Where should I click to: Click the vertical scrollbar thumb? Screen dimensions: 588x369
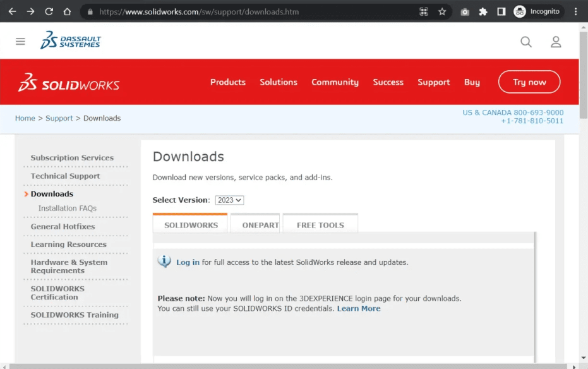point(584,75)
